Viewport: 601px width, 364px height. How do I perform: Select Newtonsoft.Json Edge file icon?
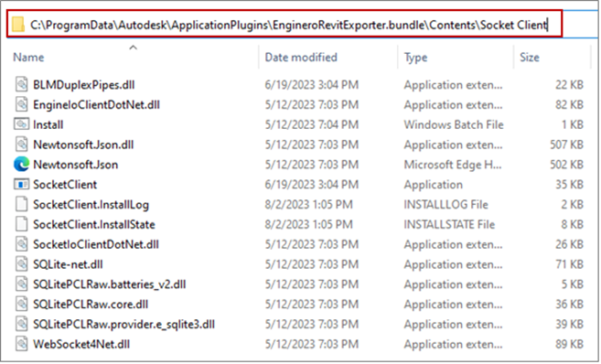(21, 164)
